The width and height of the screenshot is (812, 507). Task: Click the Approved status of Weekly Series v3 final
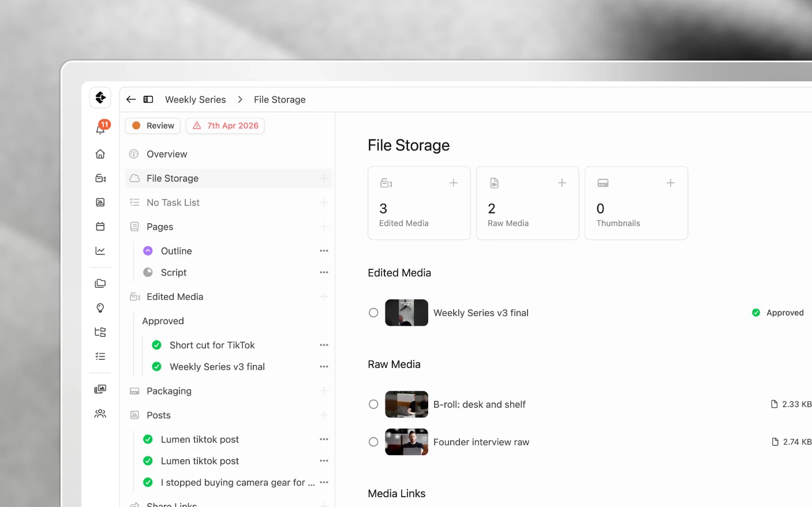[778, 313]
